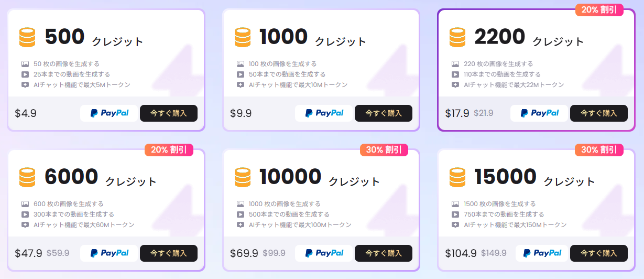Viewport: 644px width, 279px height.
Task: Click the 20% 割引 badge on 2200 credits card
Action: [x=599, y=10]
